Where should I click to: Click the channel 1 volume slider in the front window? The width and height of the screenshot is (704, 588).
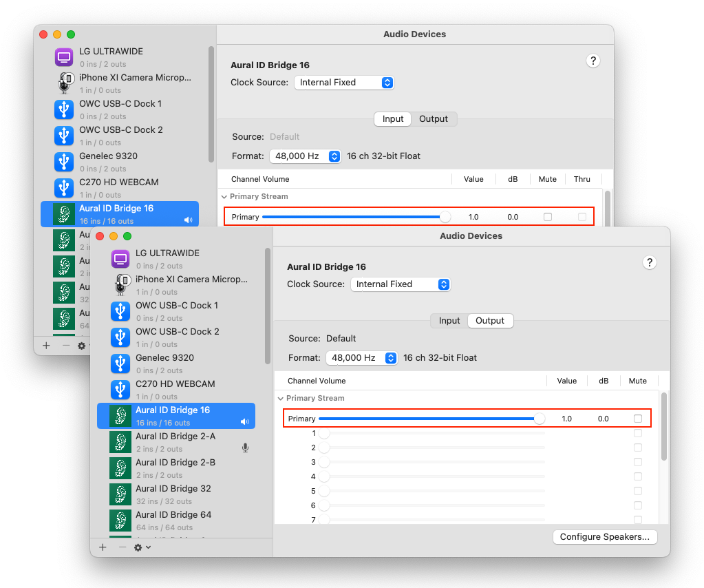431,433
